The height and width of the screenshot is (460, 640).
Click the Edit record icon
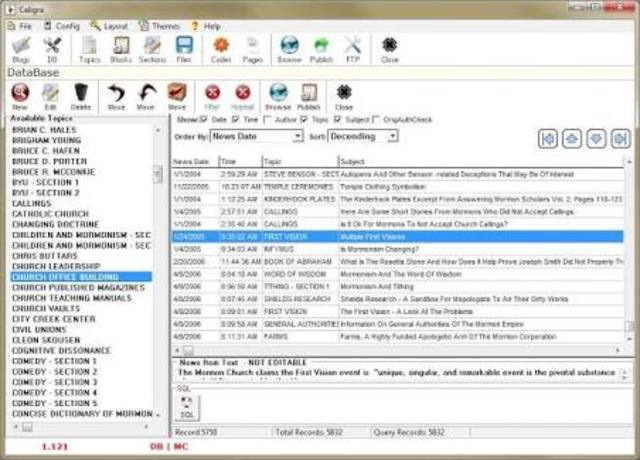pyautogui.click(x=50, y=97)
